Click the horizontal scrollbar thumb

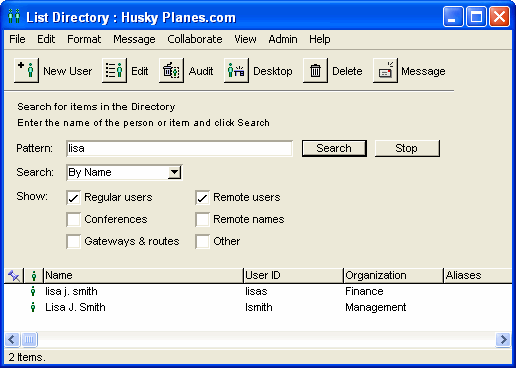tap(29, 340)
